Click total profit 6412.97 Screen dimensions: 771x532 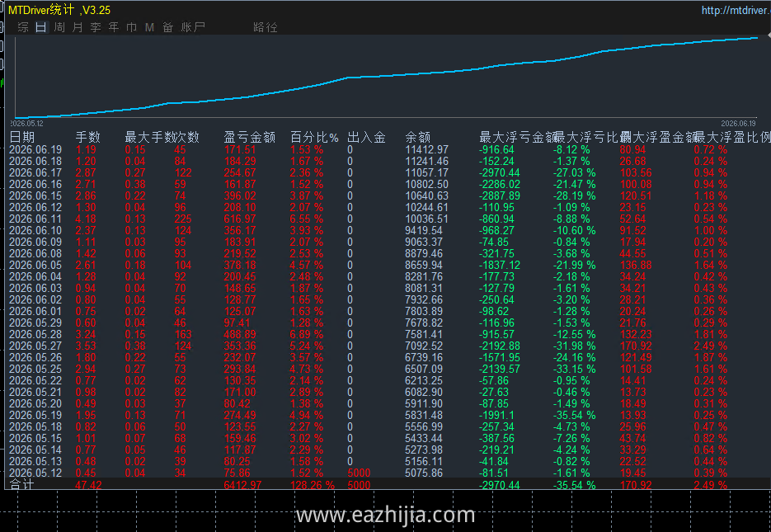coord(243,485)
